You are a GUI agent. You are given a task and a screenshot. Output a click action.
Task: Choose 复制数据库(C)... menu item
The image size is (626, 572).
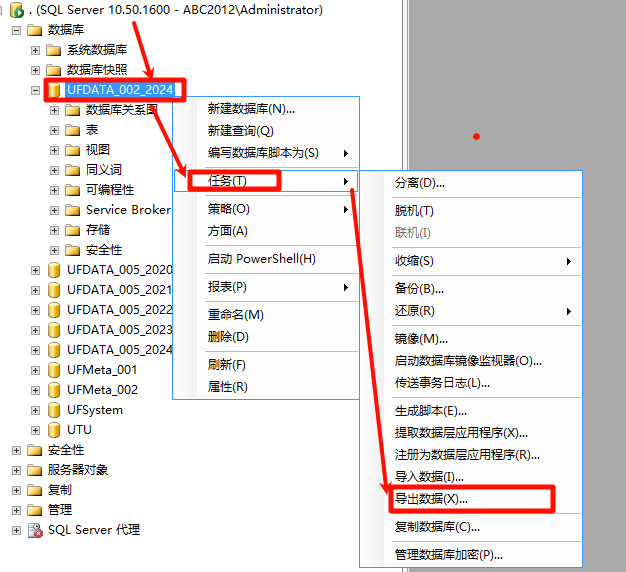coord(471,527)
